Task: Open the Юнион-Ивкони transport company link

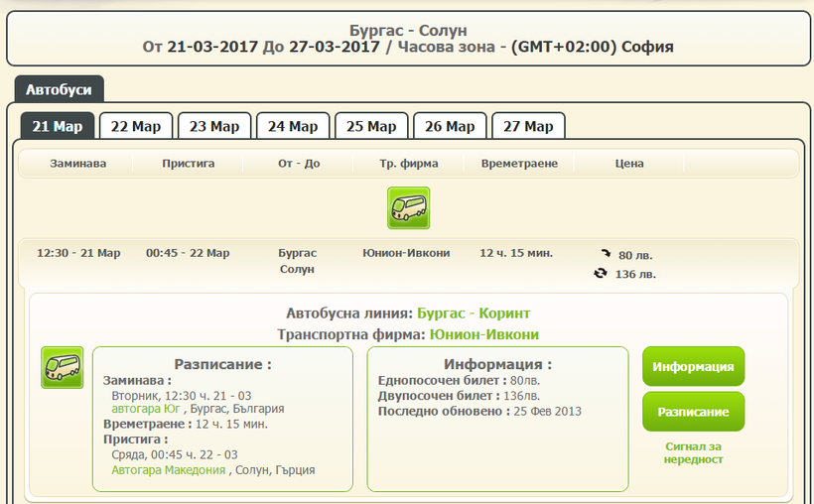Action: pos(483,334)
